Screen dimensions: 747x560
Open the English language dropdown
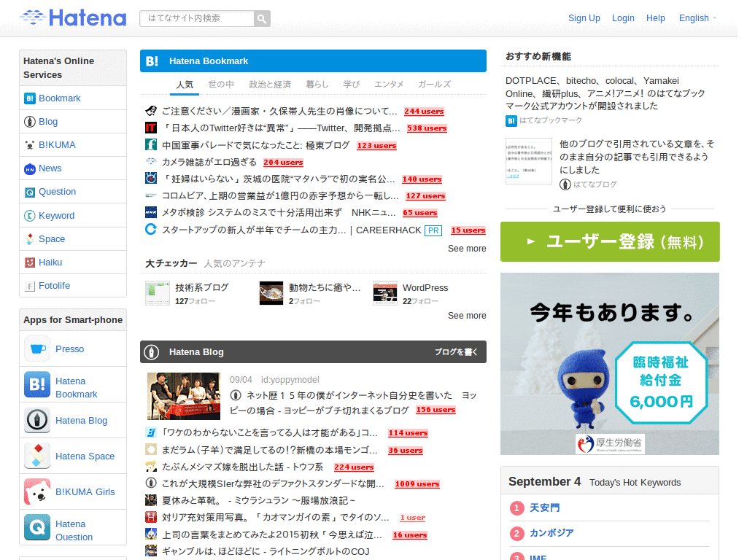(697, 18)
